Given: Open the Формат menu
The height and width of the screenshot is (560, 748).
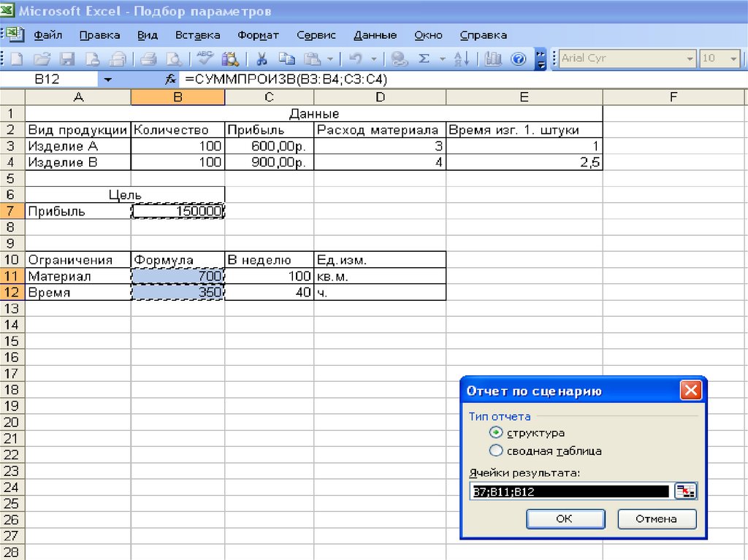Looking at the screenshot, I should (x=258, y=35).
